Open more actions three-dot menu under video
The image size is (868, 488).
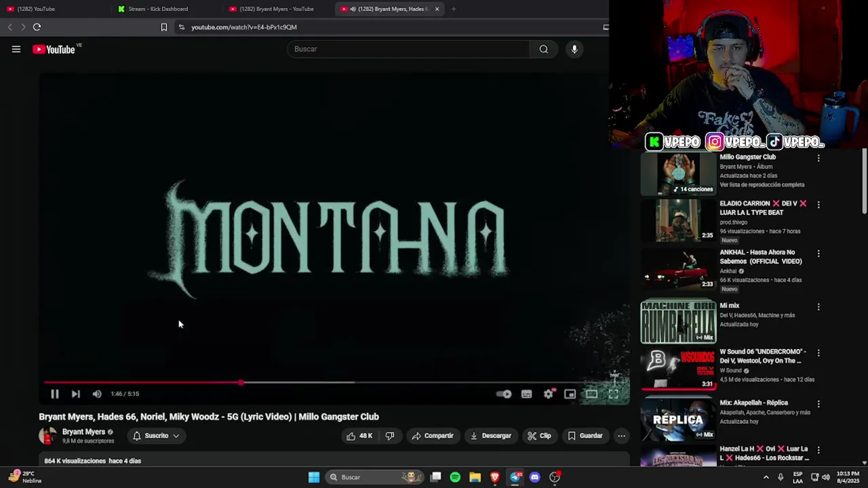[621, 436]
